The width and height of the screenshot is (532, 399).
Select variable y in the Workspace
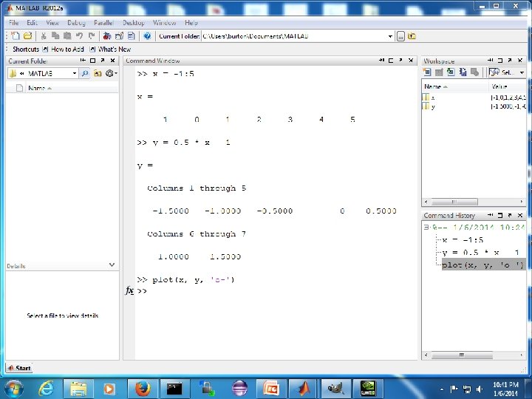click(474, 106)
